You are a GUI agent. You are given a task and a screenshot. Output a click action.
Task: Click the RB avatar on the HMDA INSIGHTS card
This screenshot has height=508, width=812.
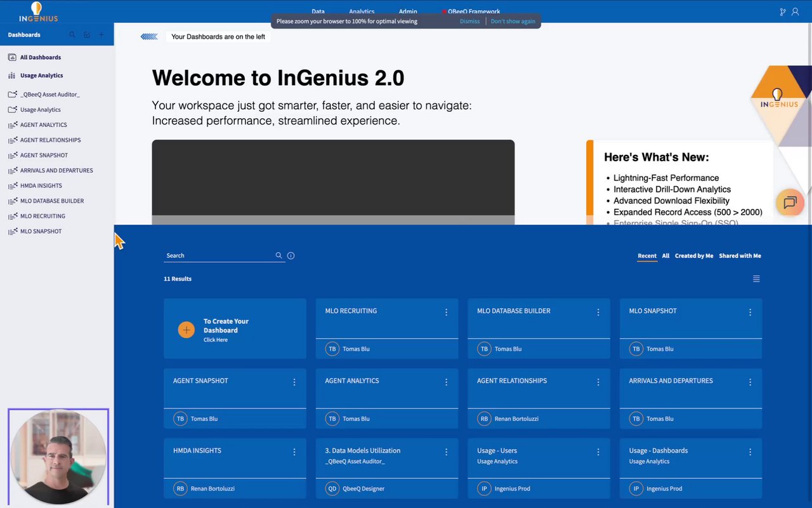tap(181, 488)
